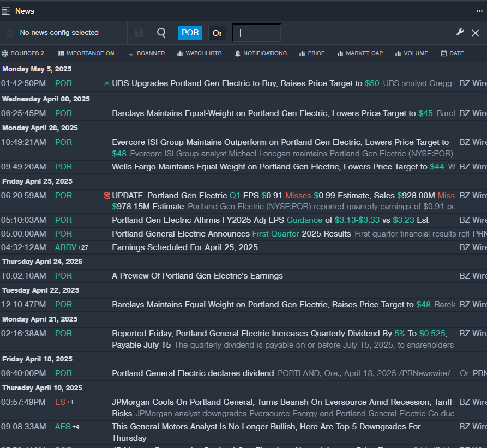Open the Sources filter

(23, 53)
